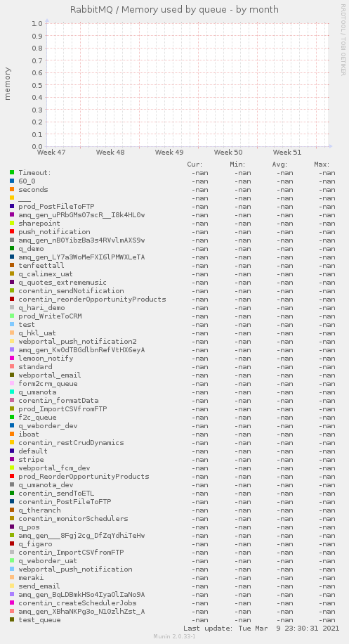Viewport: 349px width, 644px height.
Task: Click the Week 51 axis label
Action: (287, 153)
